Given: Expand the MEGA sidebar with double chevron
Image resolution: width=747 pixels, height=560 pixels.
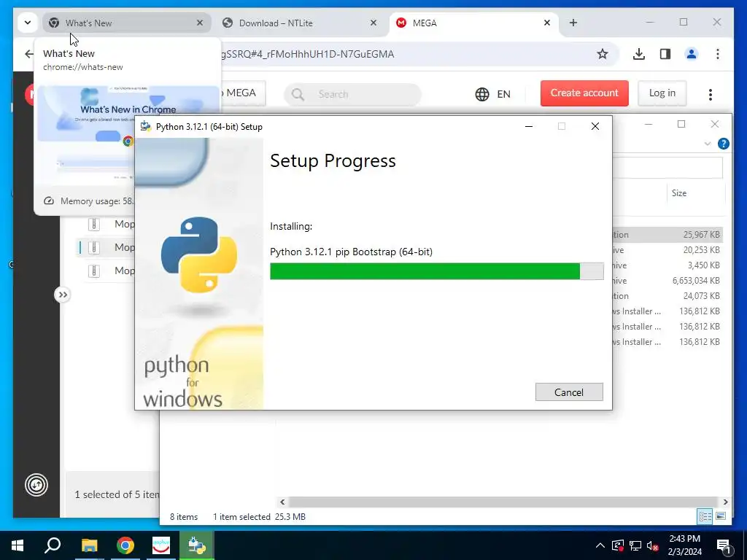Looking at the screenshot, I should coord(63,295).
